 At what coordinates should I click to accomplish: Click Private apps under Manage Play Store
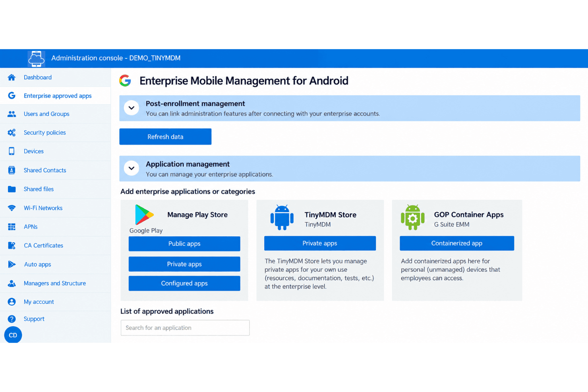coord(184,264)
